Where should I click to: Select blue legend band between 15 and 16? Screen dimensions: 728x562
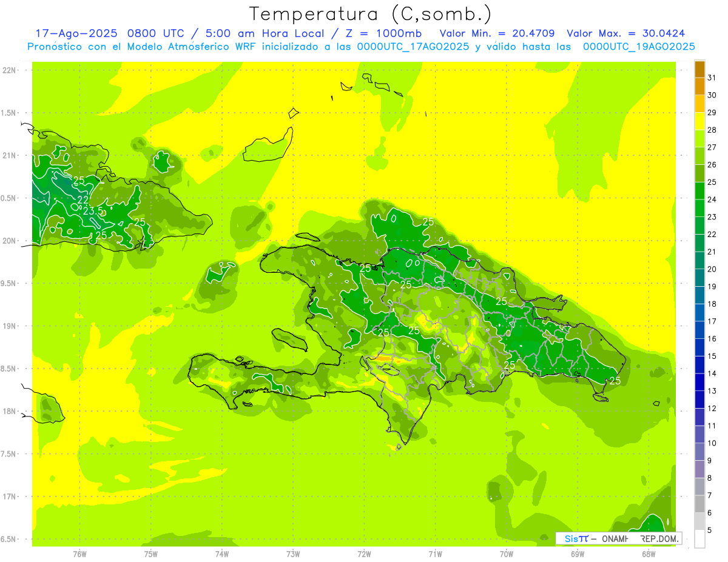pyautogui.click(x=699, y=347)
